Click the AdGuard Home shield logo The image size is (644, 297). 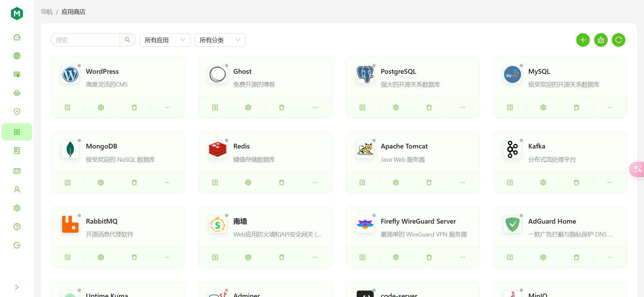point(513,224)
